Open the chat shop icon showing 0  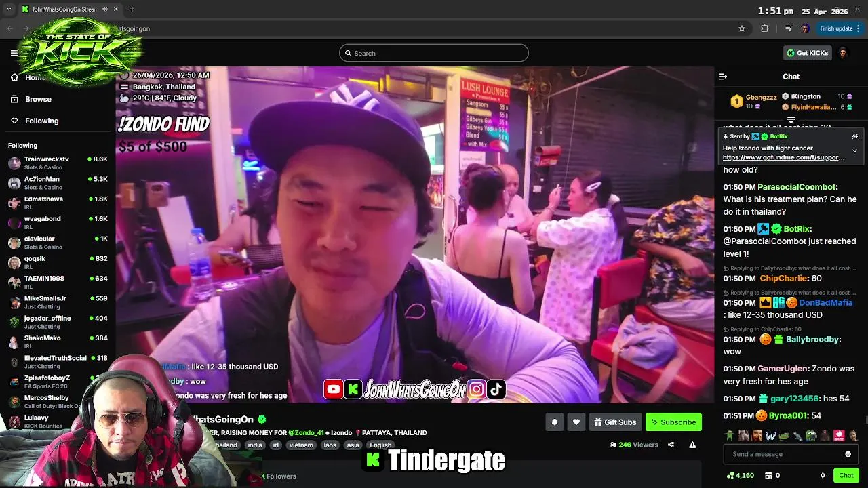pos(772,475)
